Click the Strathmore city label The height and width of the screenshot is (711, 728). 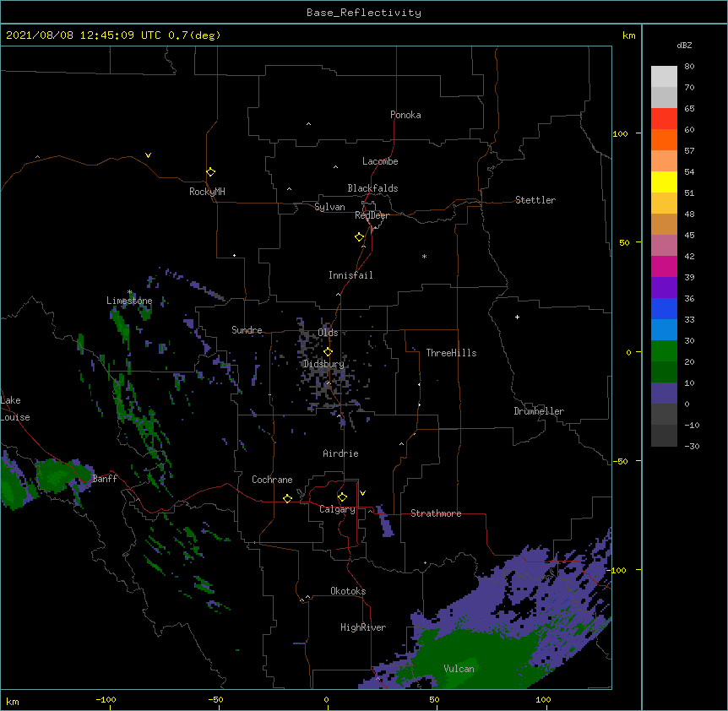pos(436,513)
